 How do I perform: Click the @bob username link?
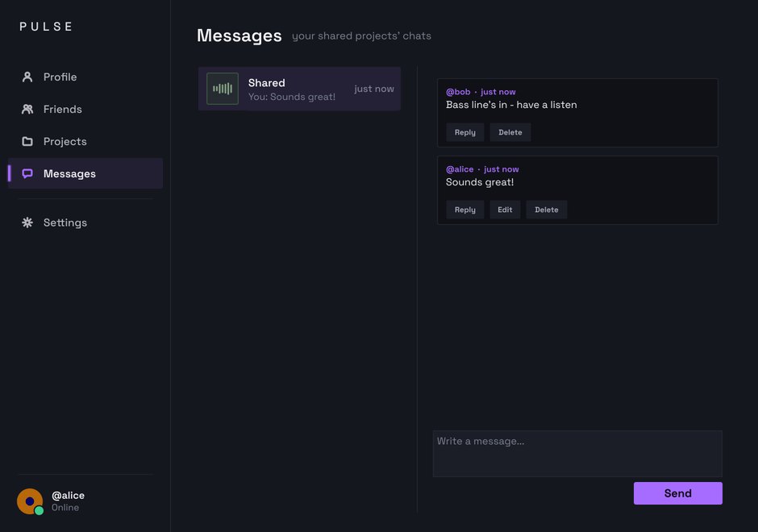click(458, 92)
